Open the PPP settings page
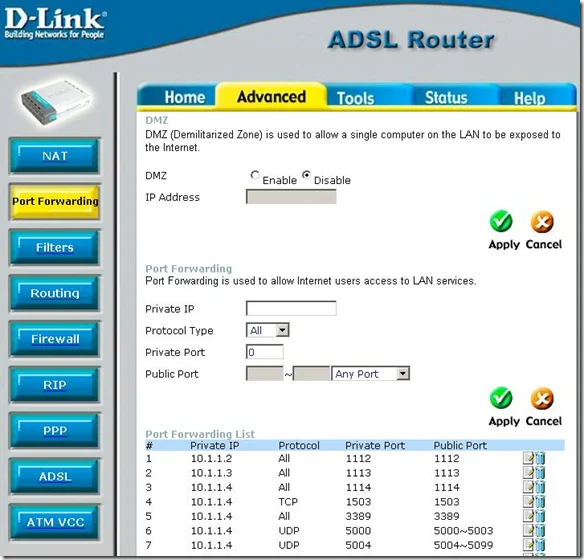Viewport: 584px width, 560px height. [55, 430]
